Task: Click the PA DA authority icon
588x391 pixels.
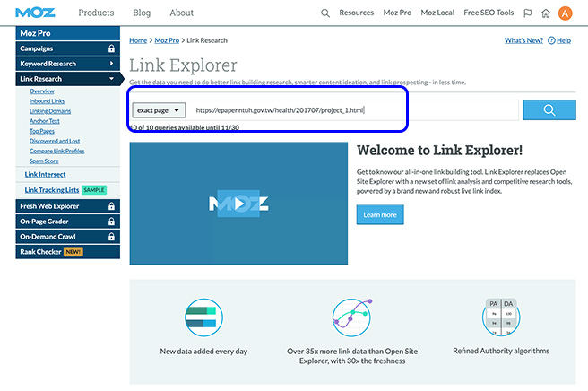Action: (x=501, y=317)
